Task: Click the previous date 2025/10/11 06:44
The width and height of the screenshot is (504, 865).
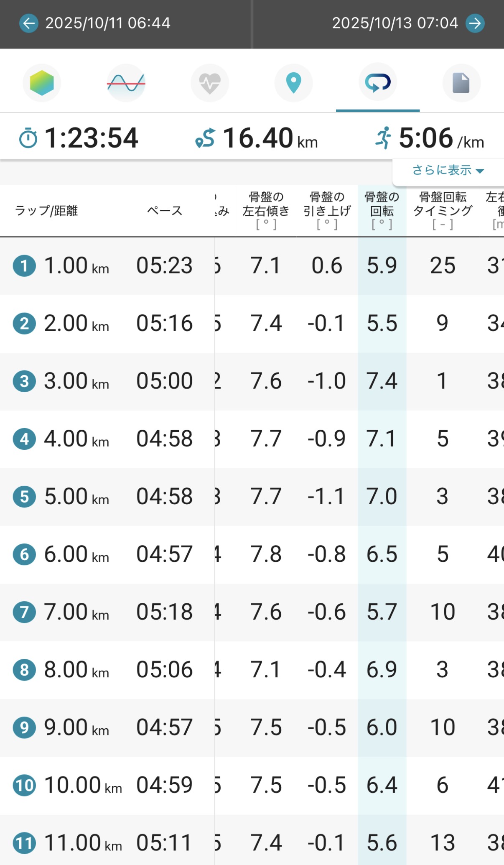Action: pyautogui.click(x=107, y=23)
